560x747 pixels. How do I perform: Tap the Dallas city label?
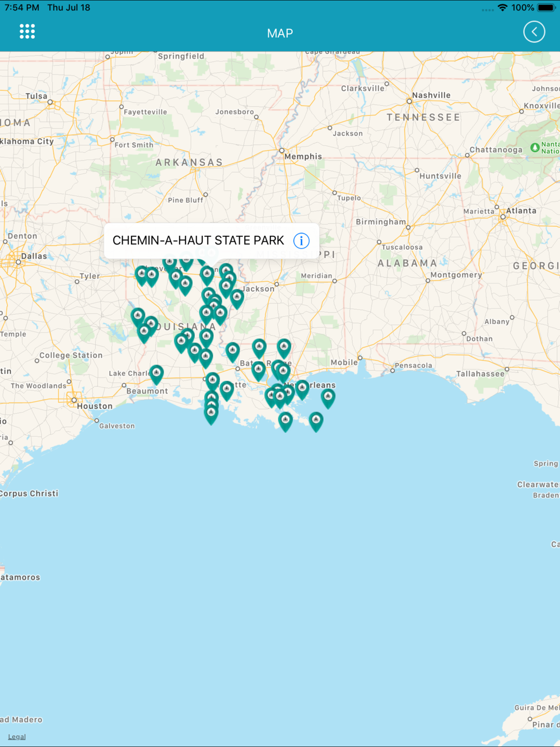click(x=34, y=256)
